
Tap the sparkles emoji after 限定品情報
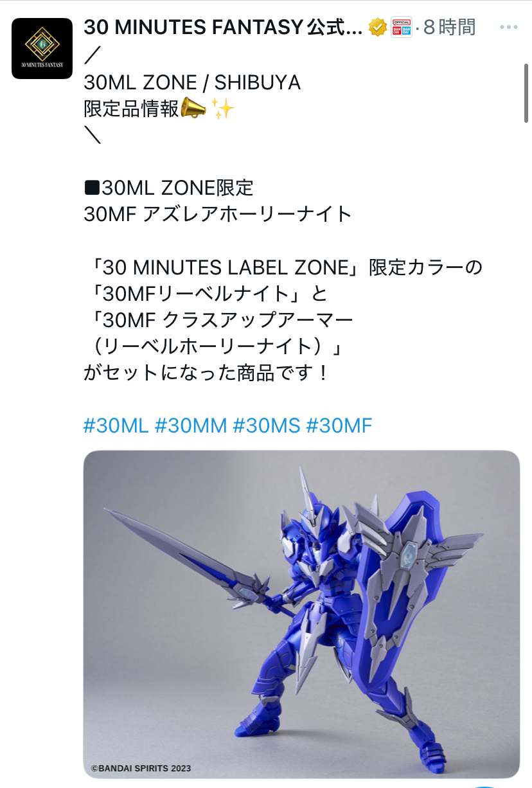click(223, 110)
